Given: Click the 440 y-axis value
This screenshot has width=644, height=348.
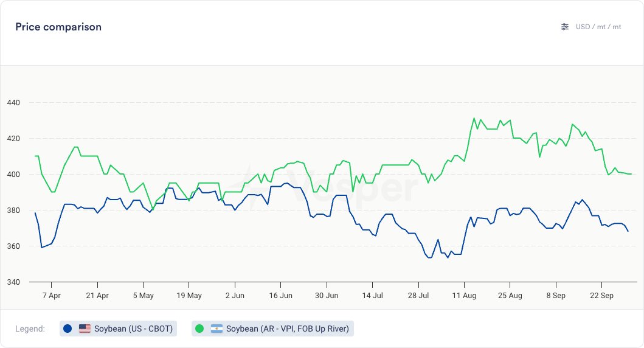Looking at the screenshot, I should pos(12,103).
